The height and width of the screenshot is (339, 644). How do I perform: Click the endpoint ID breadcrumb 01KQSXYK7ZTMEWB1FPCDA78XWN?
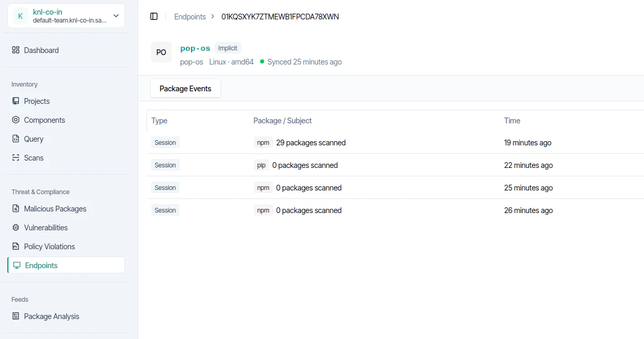pos(280,17)
